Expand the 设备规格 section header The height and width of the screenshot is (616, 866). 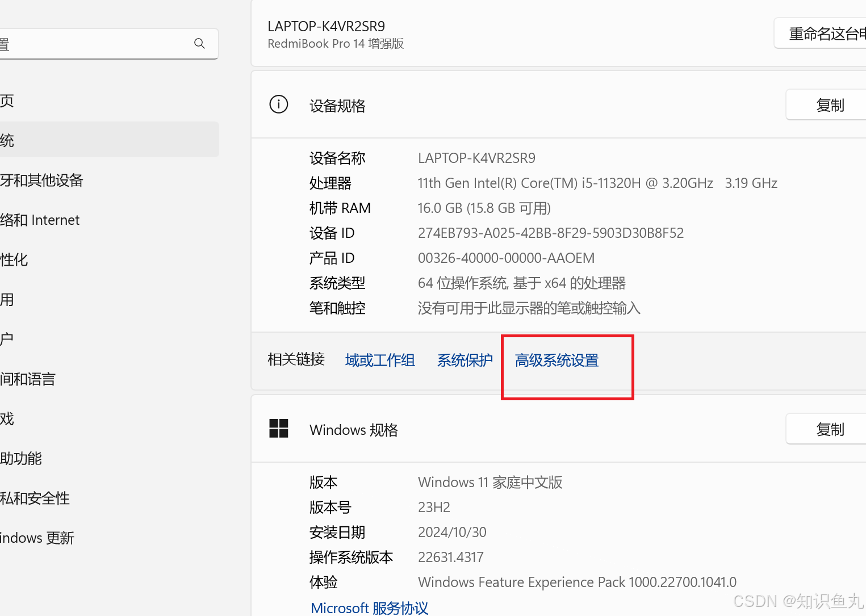click(x=559, y=105)
